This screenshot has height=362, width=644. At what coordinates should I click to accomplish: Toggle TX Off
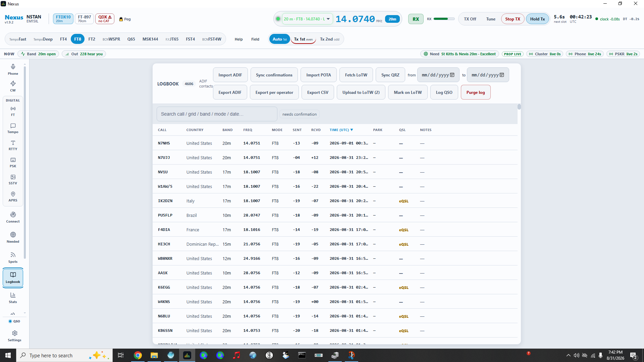point(470,19)
